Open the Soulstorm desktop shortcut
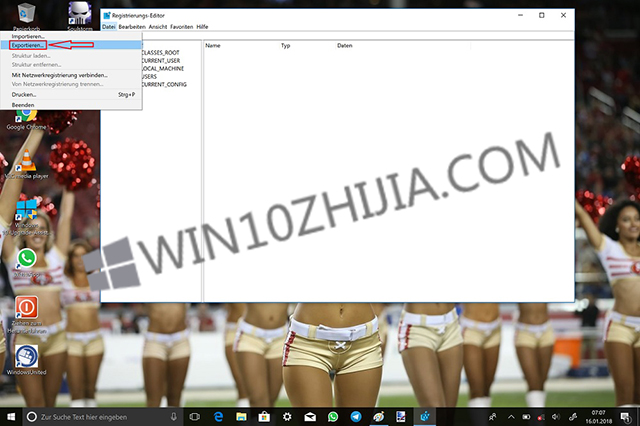640x426 pixels. 80,16
